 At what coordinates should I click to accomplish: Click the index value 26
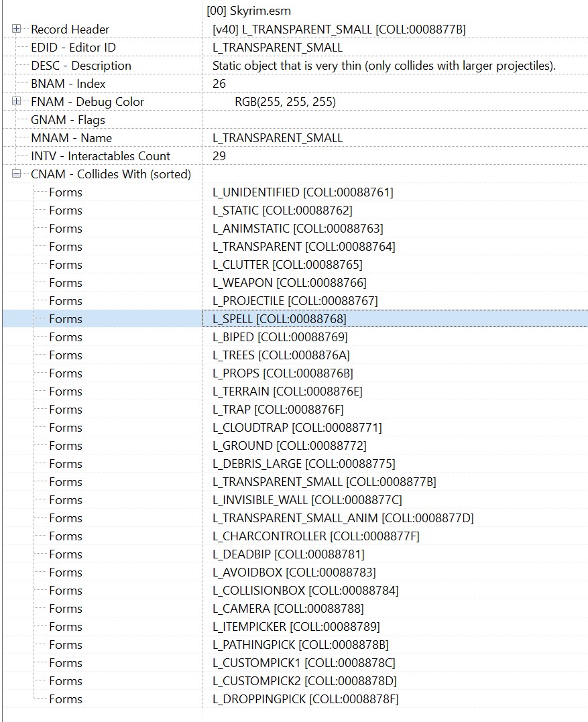coord(219,83)
